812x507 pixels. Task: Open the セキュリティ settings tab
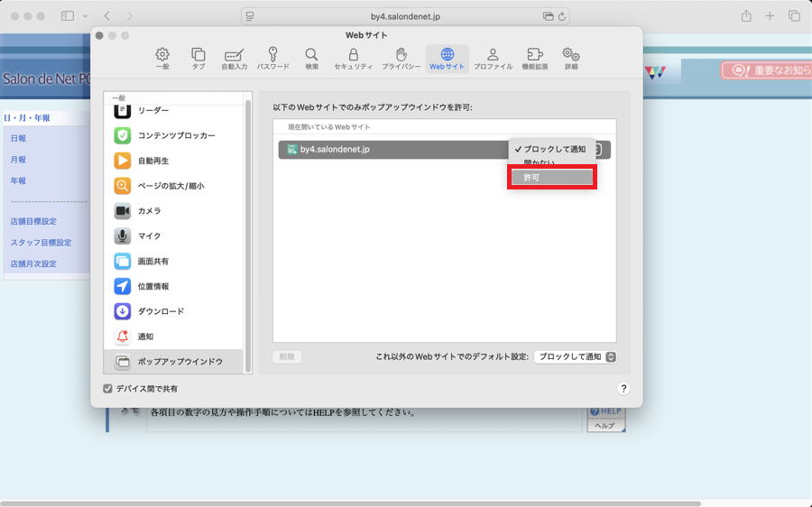coord(353,59)
